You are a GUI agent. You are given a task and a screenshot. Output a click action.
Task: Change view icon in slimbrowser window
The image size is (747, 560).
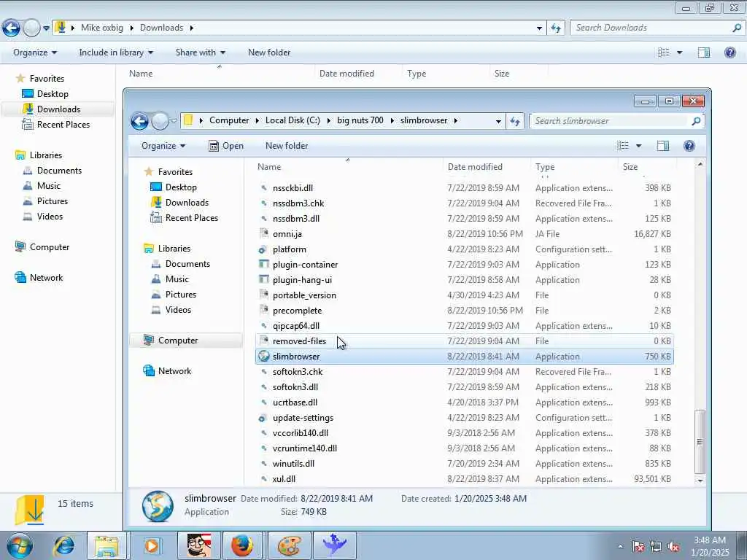623,146
